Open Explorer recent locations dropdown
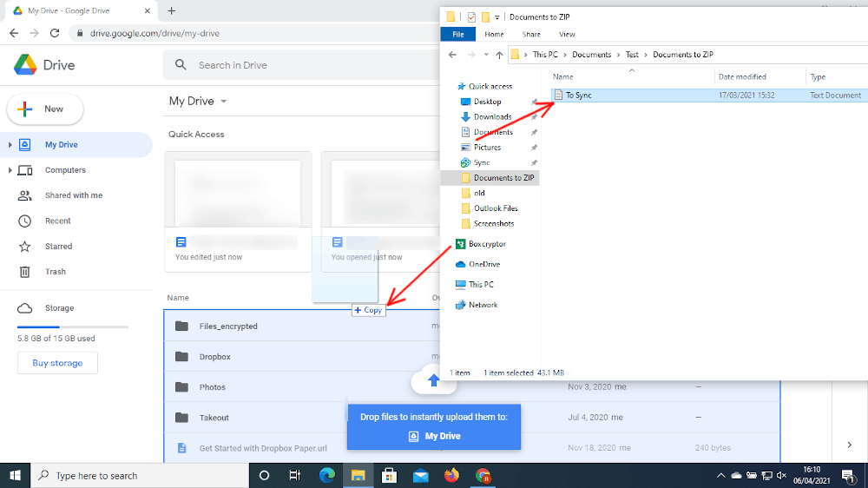This screenshot has width=868, height=488. (486, 55)
